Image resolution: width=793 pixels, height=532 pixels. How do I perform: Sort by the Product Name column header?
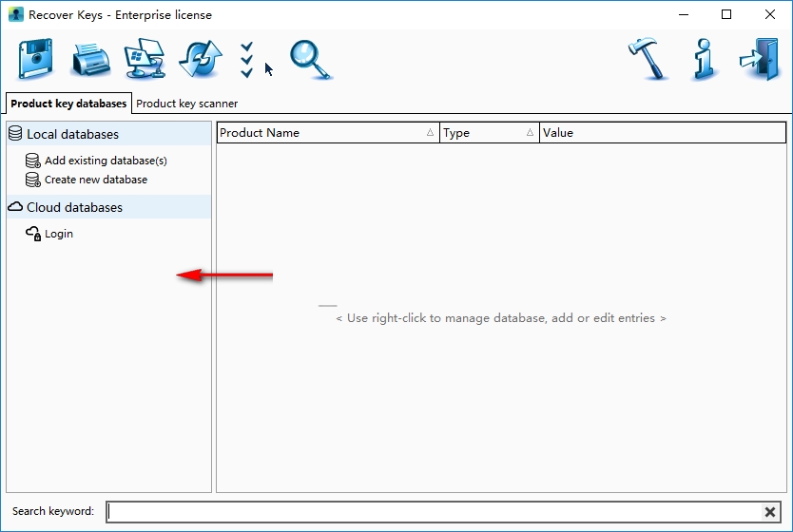point(328,133)
